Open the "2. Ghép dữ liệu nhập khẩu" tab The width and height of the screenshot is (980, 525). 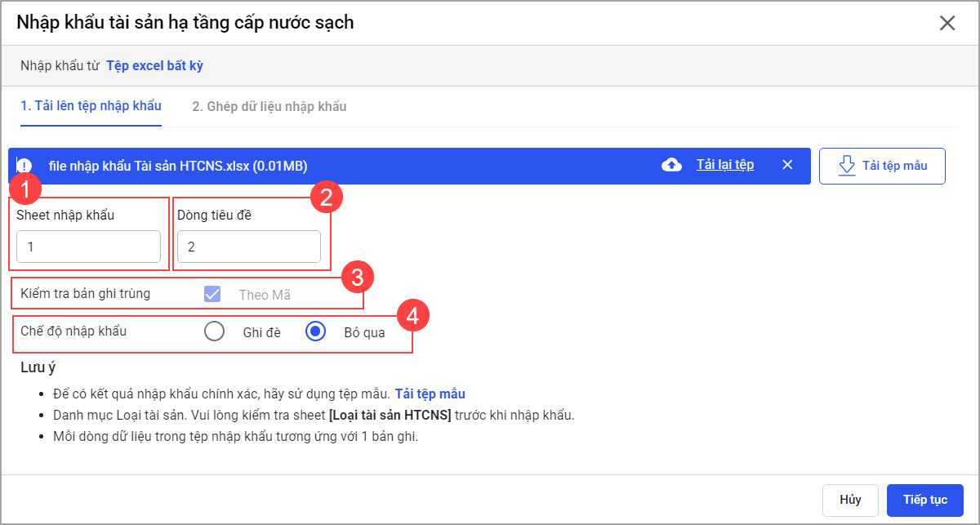[x=269, y=107]
